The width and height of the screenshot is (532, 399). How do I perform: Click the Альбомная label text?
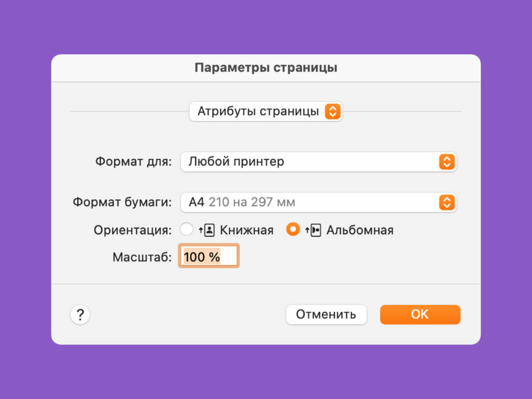360,230
